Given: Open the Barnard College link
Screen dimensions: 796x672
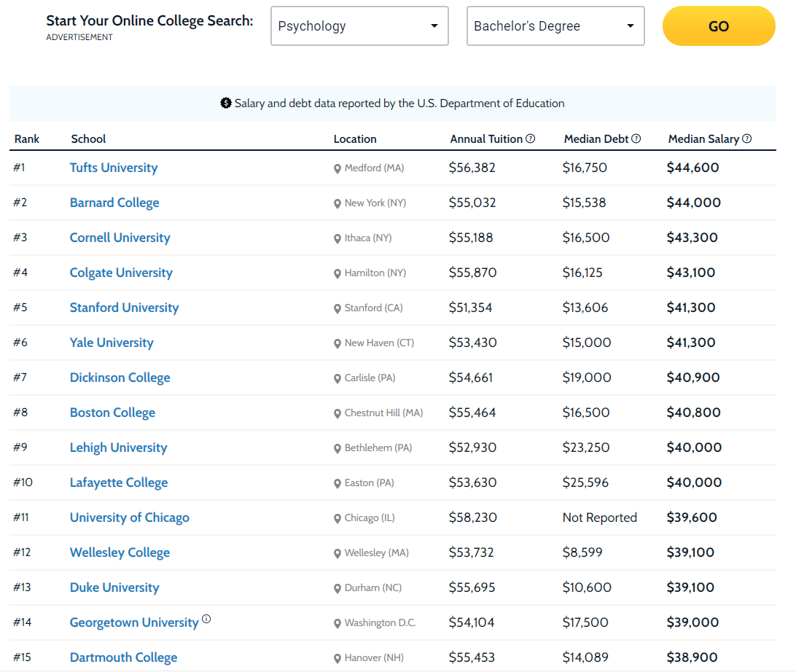Looking at the screenshot, I should coord(114,203).
